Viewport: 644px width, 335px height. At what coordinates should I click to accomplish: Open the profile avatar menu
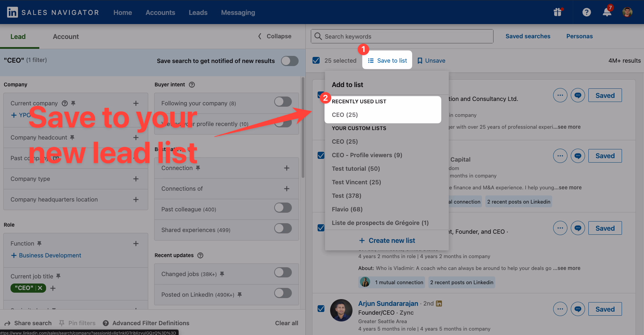click(627, 12)
